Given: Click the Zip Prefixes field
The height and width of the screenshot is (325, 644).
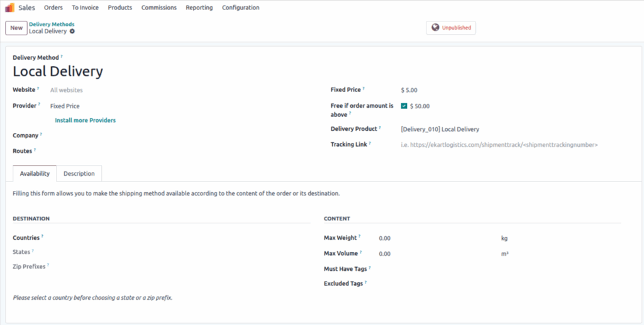Looking at the screenshot, I should point(180,266).
